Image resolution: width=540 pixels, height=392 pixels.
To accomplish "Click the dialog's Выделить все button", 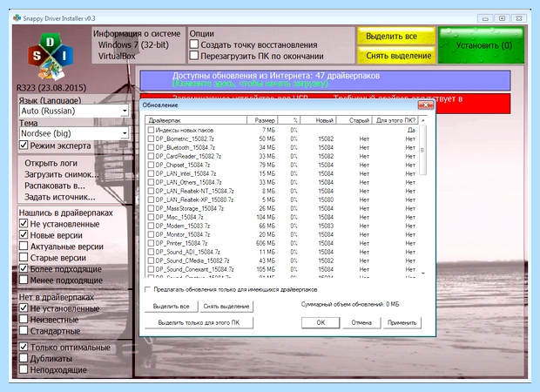I will [x=172, y=307].
